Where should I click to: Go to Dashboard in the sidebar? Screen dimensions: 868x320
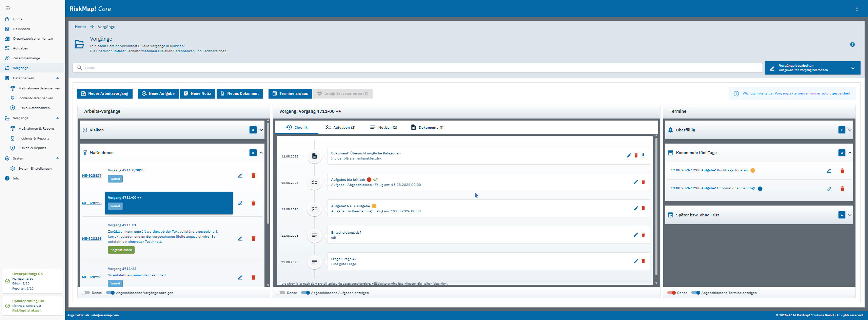[21, 29]
